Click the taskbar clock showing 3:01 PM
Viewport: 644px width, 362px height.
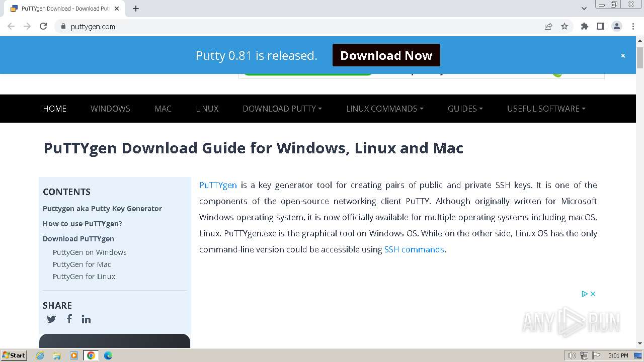coord(618,355)
